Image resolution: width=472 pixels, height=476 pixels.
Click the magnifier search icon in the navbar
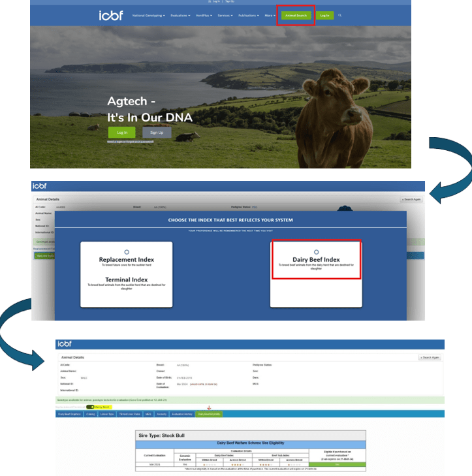339,15
